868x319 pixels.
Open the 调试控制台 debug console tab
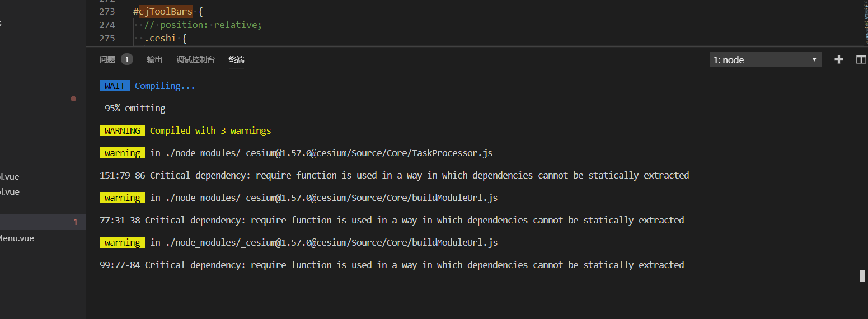(x=195, y=59)
